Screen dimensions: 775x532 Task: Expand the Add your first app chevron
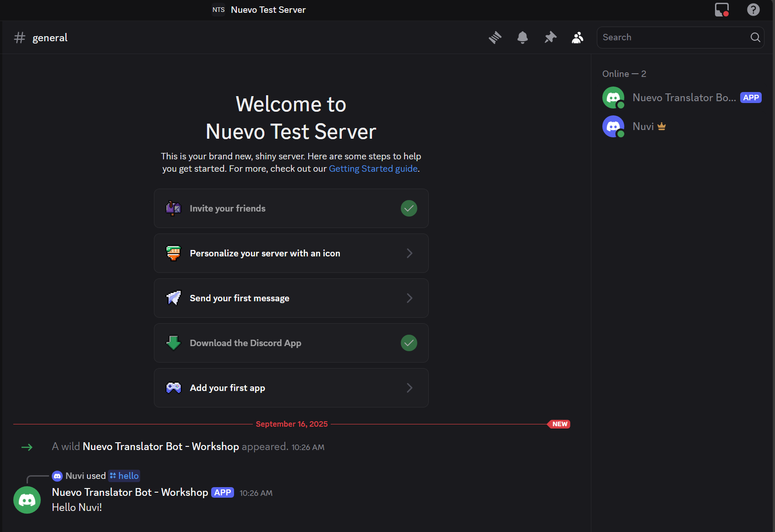(409, 388)
